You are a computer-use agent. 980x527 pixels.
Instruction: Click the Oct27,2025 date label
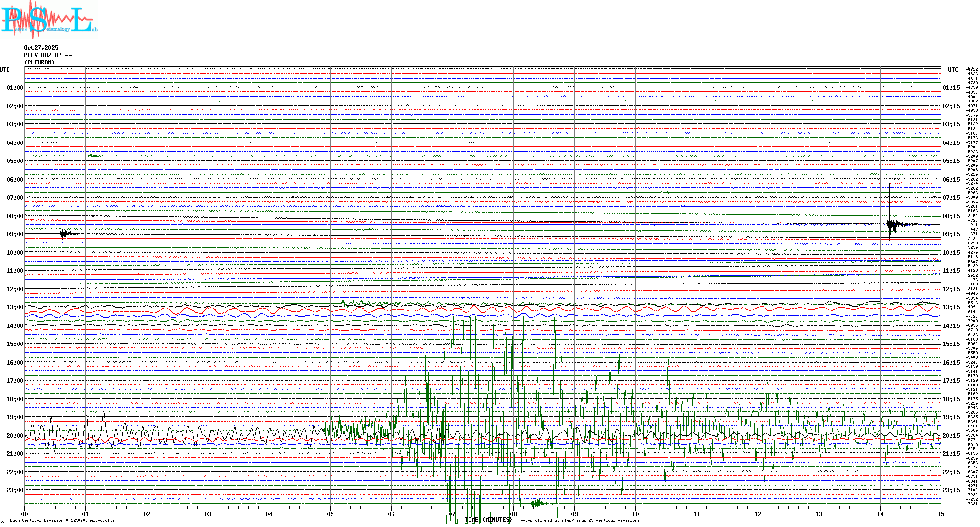pos(41,48)
